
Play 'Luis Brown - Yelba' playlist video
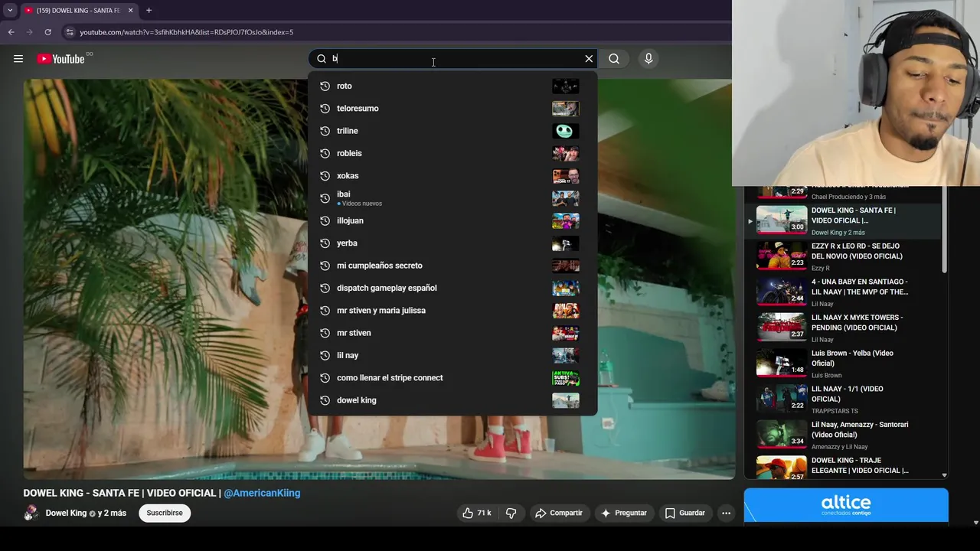click(x=848, y=364)
